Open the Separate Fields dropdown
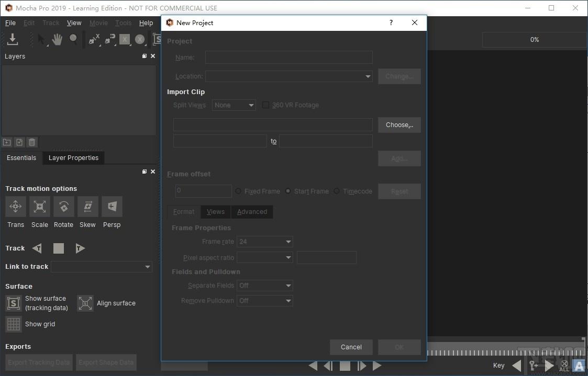The height and width of the screenshot is (376, 588). (265, 286)
